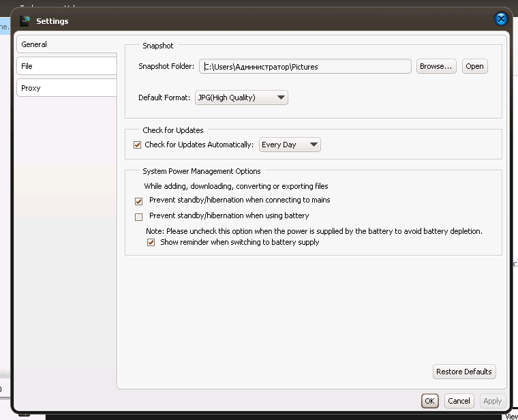Click Browse to choose snapshot folder
The image size is (518, 420).
(x=436, y=66)
